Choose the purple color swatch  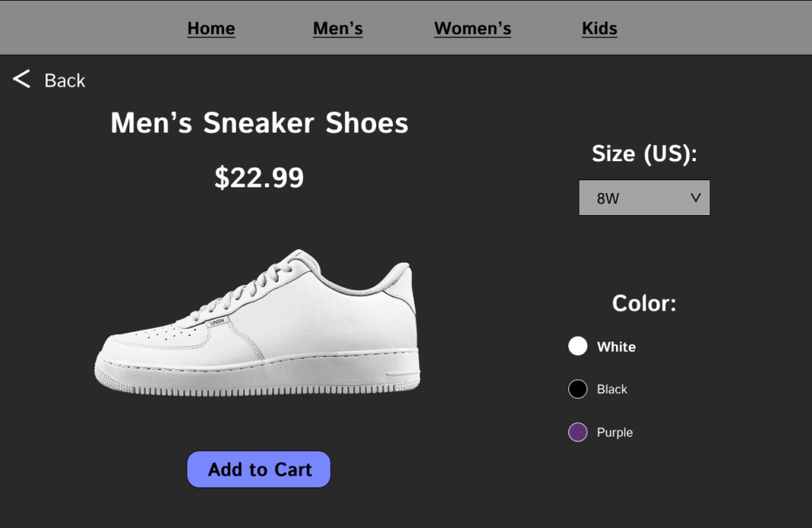click(578, 432)
